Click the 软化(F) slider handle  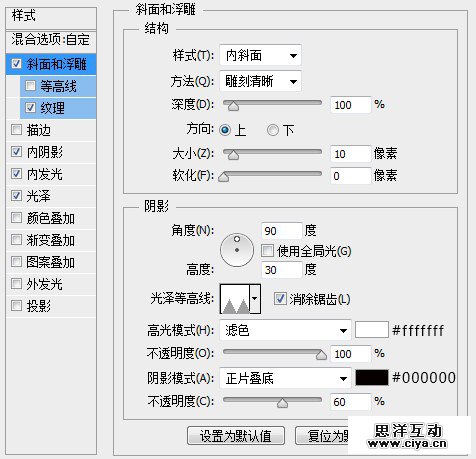(x=224, y=177)
